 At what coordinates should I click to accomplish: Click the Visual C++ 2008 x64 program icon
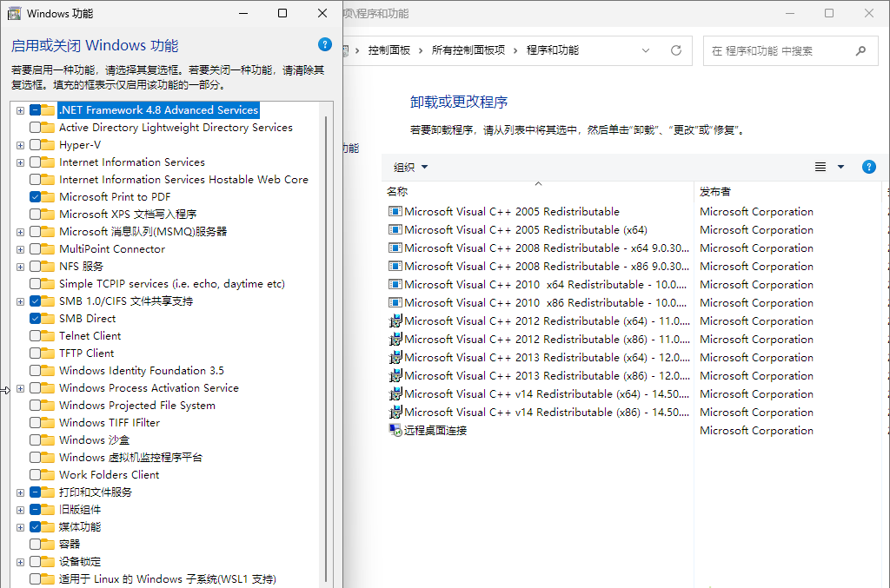(x=395, y=248)
